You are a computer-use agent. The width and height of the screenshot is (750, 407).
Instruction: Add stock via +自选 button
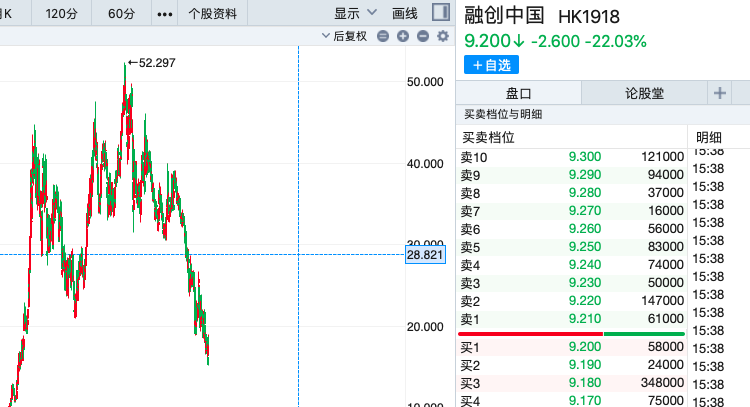(x=491, y=65)
